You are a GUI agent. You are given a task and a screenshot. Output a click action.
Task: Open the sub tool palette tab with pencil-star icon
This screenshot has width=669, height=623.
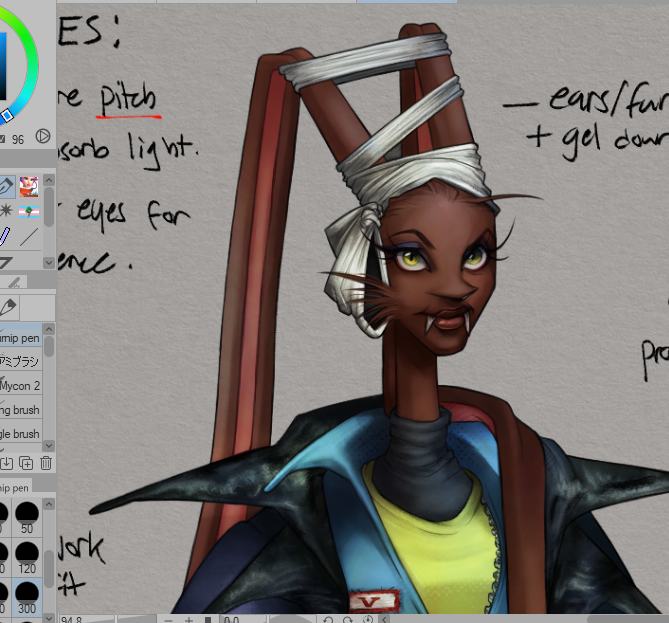13,282
